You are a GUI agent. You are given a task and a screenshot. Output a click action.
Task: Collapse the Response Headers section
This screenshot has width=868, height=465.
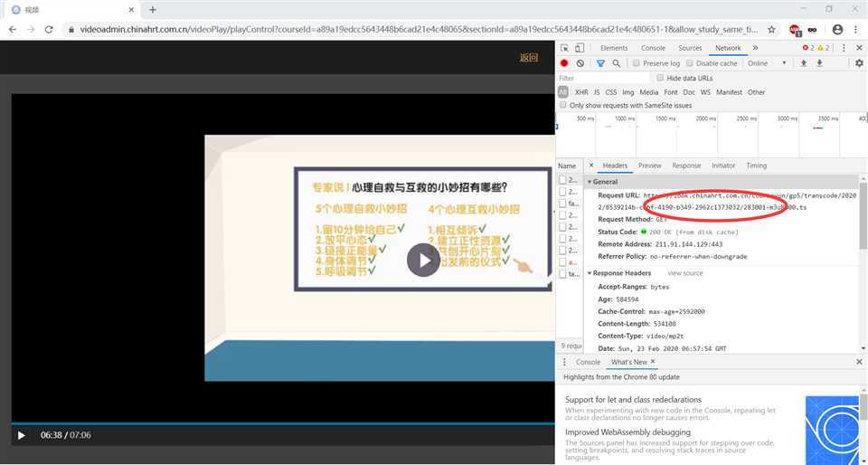click(590, 273)
